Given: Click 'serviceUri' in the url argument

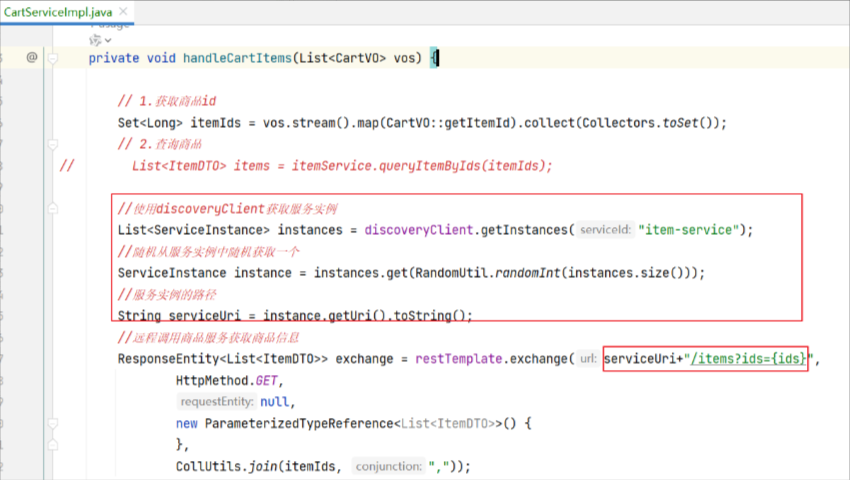Looking at the screenshot, I should click(x=640, y=359).
